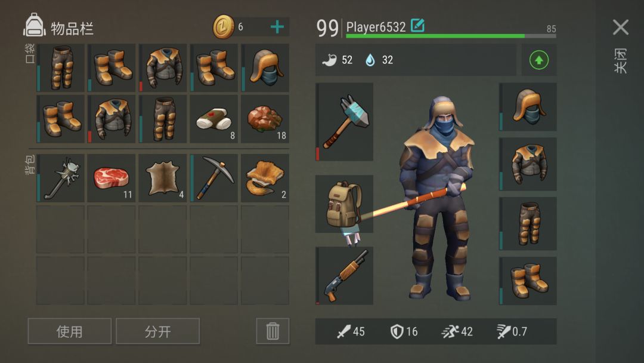Screen dimensions: 644x363
Task: Click the trash bin delete button
Action: click(273, 331)
